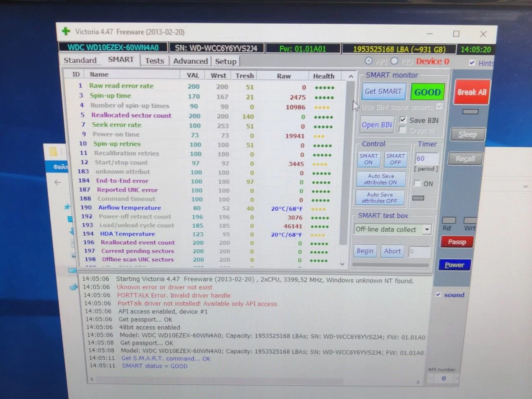Click the blue Power button
The width and height of the screenshot is (532, 399).
click(454, 265)
